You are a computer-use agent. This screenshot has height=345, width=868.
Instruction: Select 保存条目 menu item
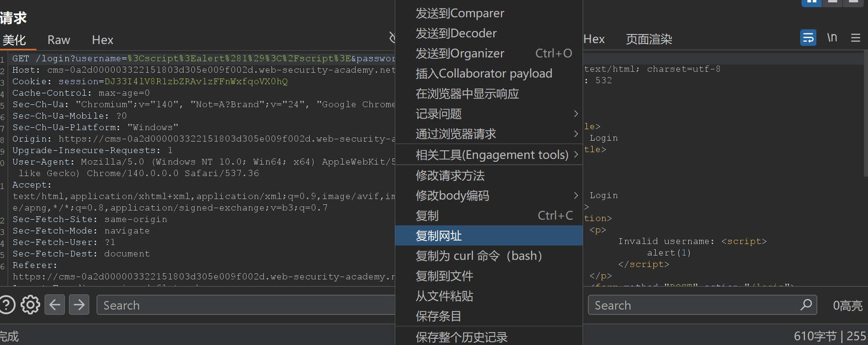(x=489, y=316)
